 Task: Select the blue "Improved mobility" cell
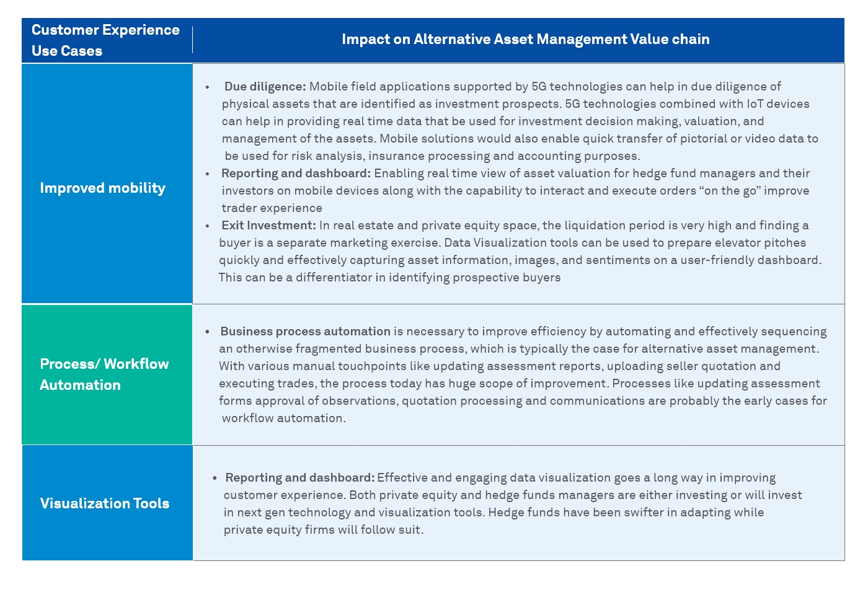[103, 188]
